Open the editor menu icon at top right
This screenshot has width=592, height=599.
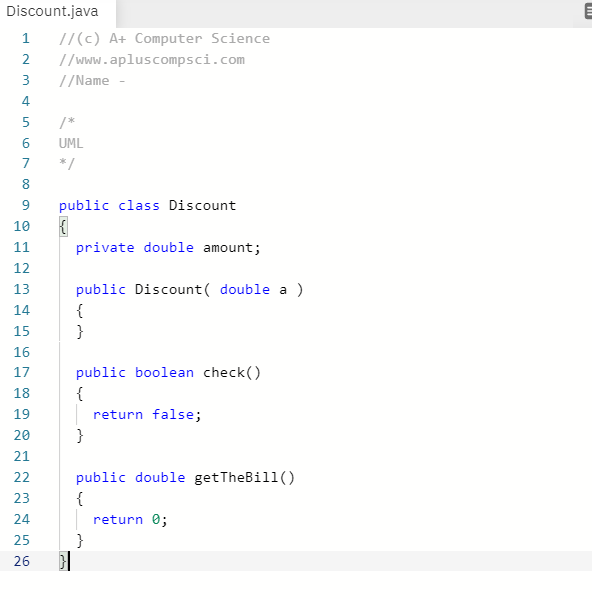coord(588,11)
